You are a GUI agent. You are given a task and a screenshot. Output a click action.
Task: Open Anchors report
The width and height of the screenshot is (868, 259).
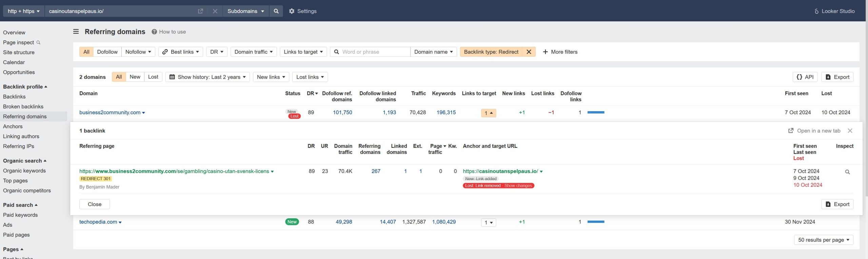pos(13,126)
